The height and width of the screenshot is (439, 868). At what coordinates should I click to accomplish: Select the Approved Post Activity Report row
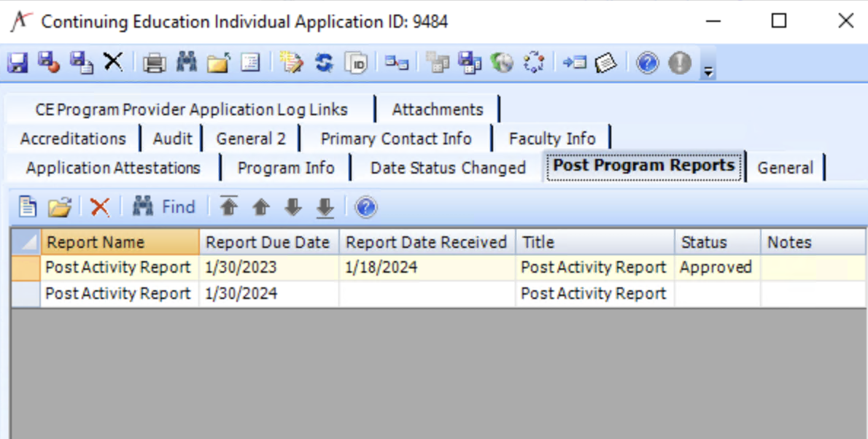292,267
